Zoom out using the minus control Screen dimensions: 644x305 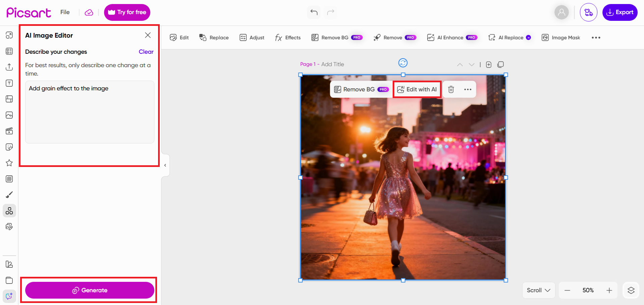point(567,290)
